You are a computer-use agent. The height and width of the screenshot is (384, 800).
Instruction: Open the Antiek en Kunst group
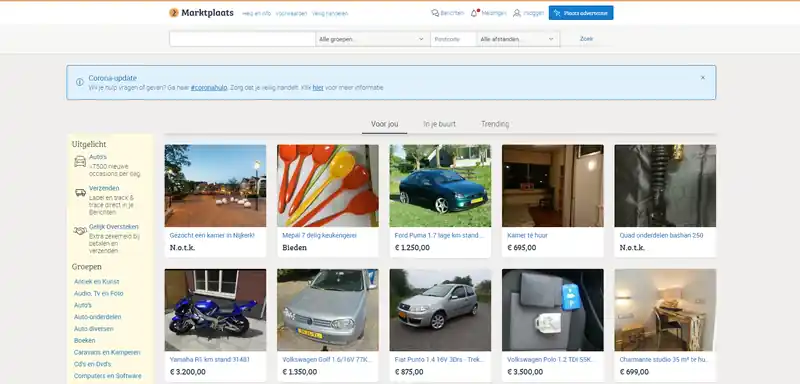click(96, 281)
